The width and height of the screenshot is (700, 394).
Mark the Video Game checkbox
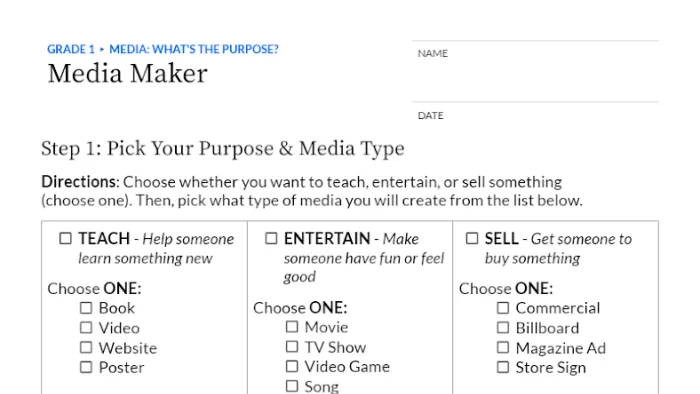tap(292, 366)
